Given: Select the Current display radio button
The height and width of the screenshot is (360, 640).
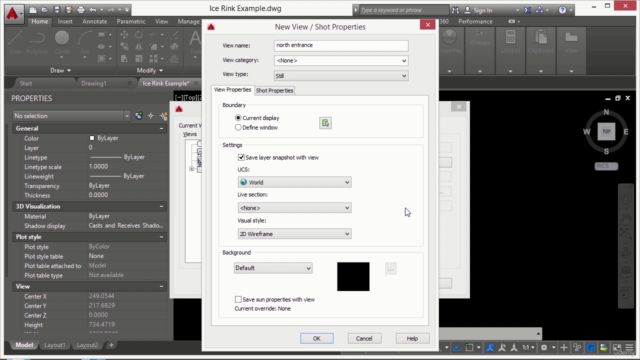Looking at the screenshot, I should (x=238, y=118).
